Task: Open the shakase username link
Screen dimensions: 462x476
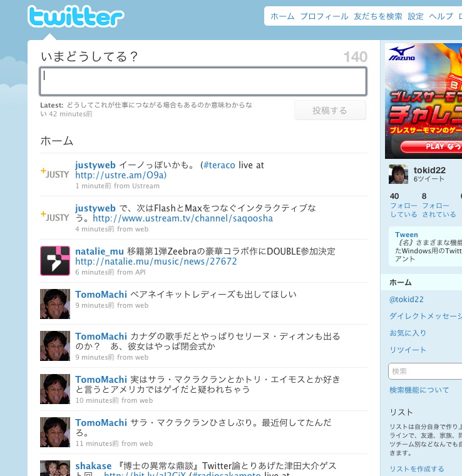Action: point(93,466)
